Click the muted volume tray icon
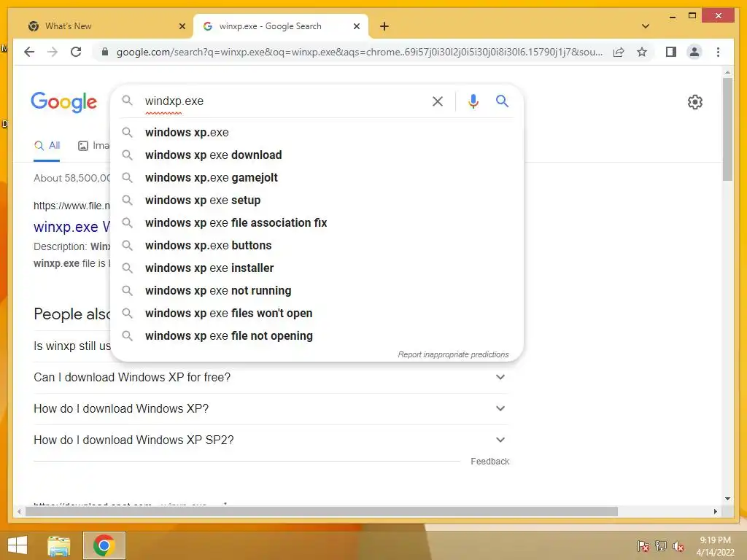 (x=678, y=546)
